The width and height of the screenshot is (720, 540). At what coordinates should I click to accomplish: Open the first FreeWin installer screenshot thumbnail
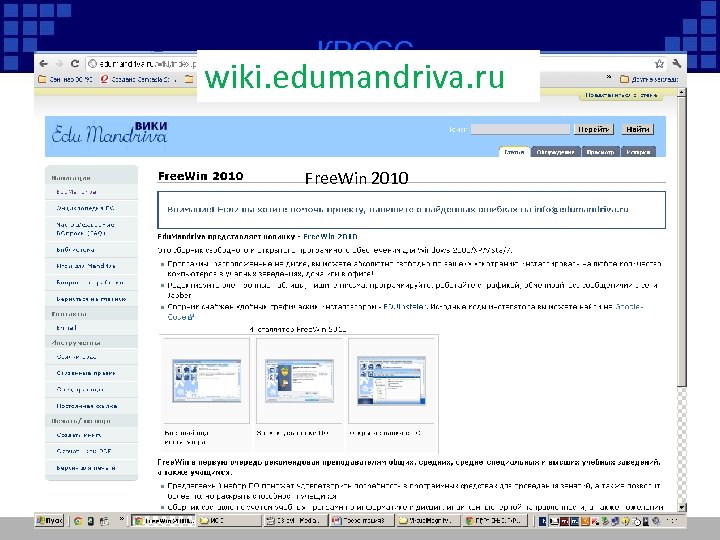[206, 381]
